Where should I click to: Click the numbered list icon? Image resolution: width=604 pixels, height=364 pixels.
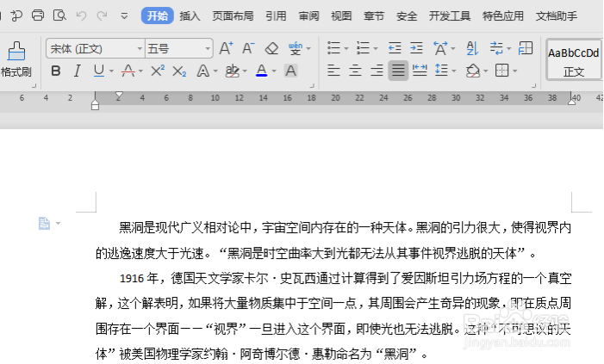click(x=363, y=48)
